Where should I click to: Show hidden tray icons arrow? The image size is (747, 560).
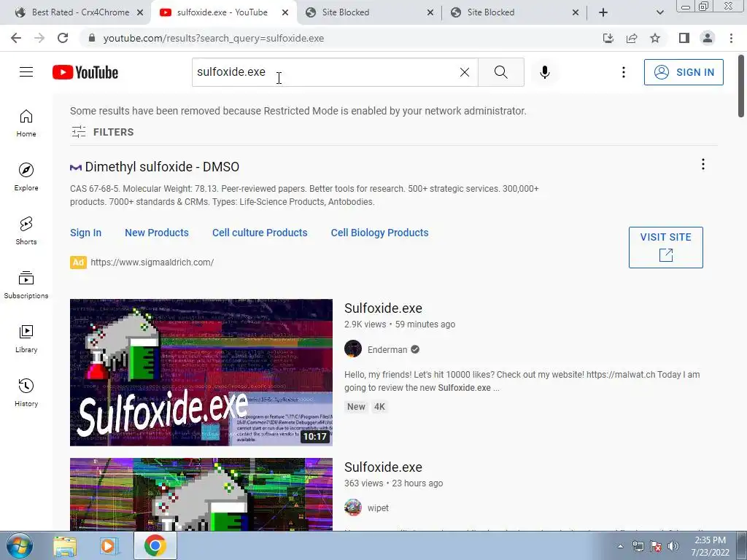pos(620,546)
